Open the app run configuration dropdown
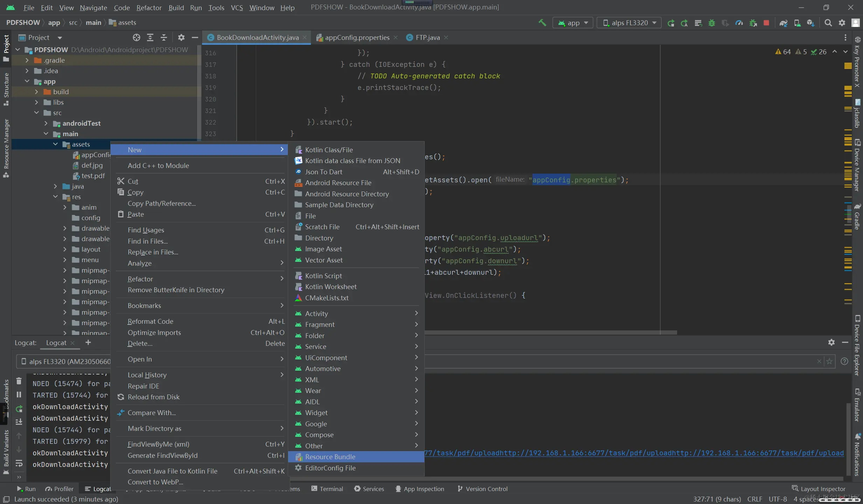 [x=573, y=23]
